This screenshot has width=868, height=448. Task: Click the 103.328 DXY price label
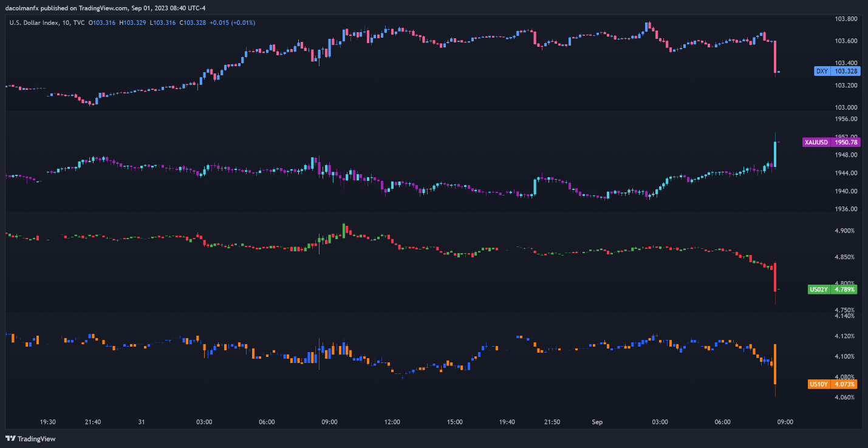pyautogui.click(x=846, y=71)
